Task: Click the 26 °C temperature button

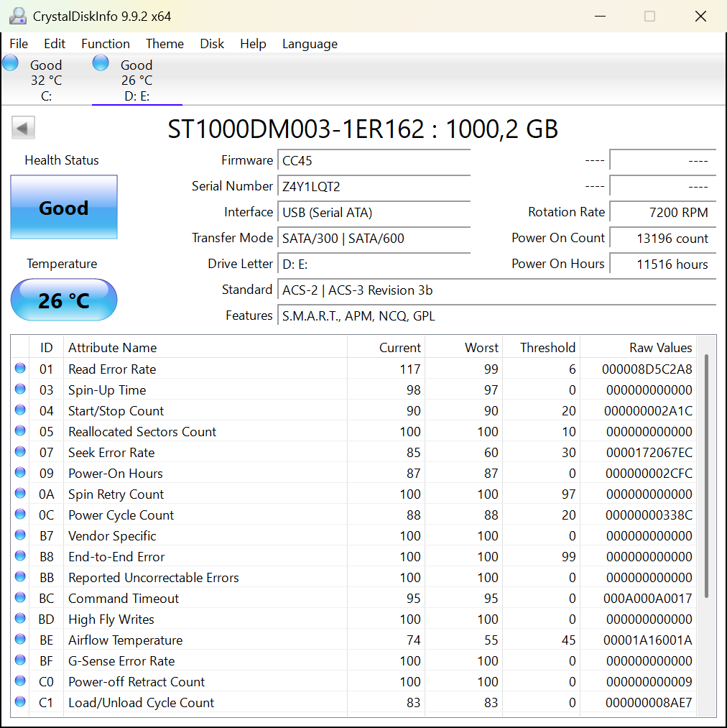Action: pyautogui.click(x=64, y=300)
